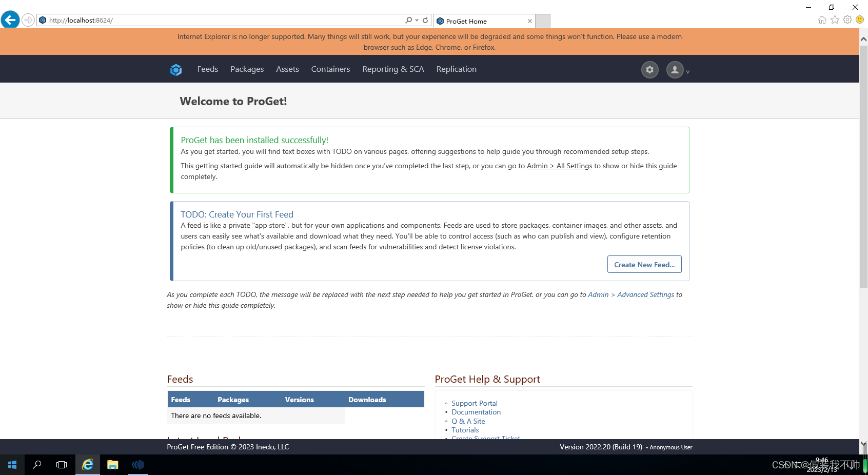The image size is (868, 475).
Task: Open Windows taskbar search
Action: (37, 465)
